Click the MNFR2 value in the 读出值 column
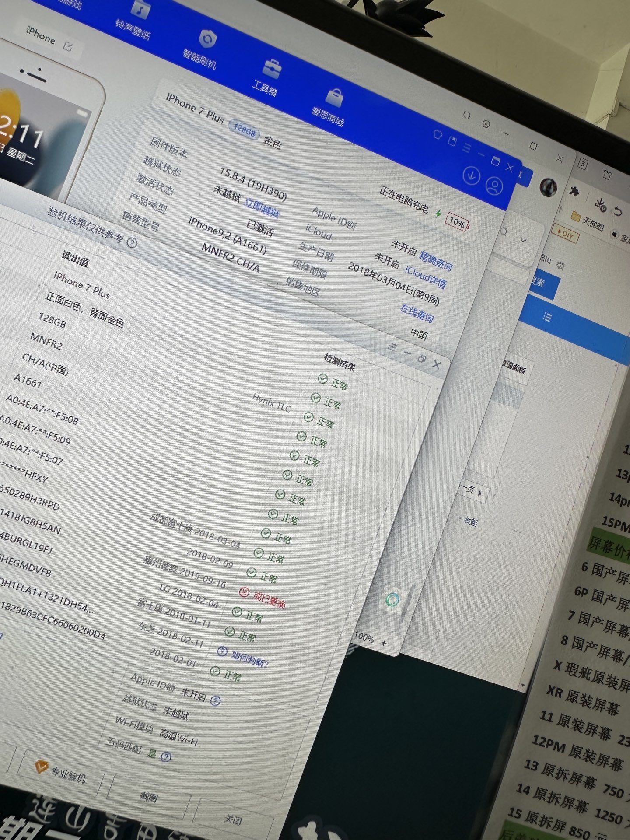Image resolution: width=630 pixels, height=840 pixels. pyautogui.click(x=46, y=340)
